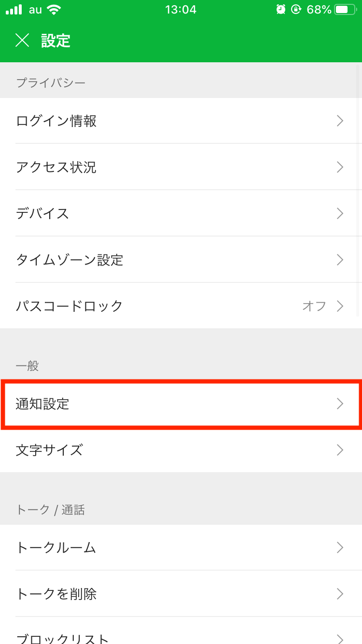Tap the alarm clock status icon
The height and width of the screenshot is (644, 362).
[x=280, y=10]
